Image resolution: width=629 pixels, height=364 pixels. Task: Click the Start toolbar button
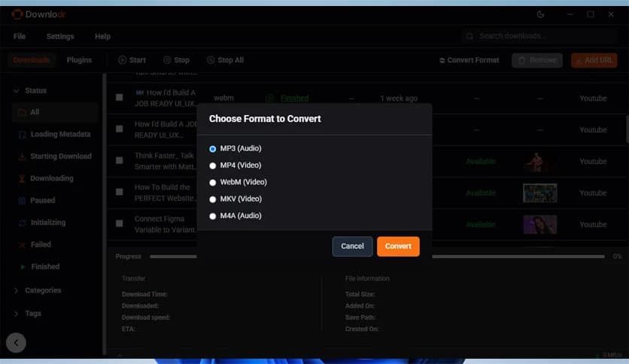(x=132, y=60)
